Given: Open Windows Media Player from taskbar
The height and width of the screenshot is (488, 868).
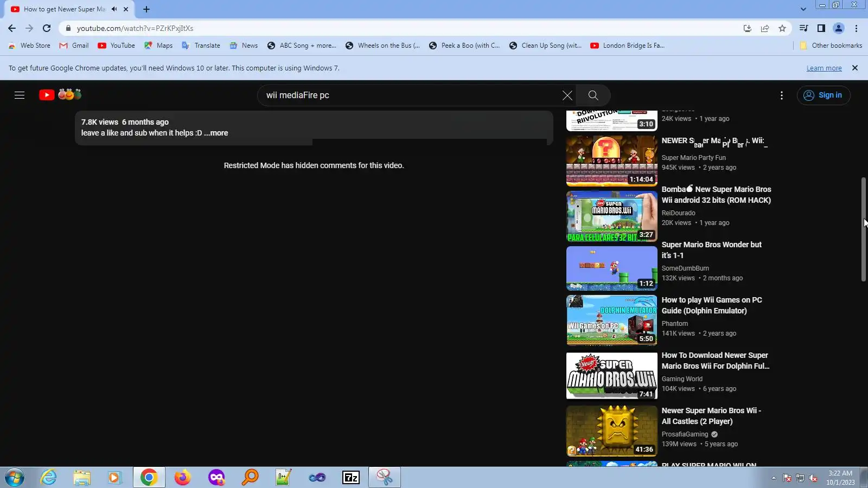Looking at the screenshot, I should 114,477.
